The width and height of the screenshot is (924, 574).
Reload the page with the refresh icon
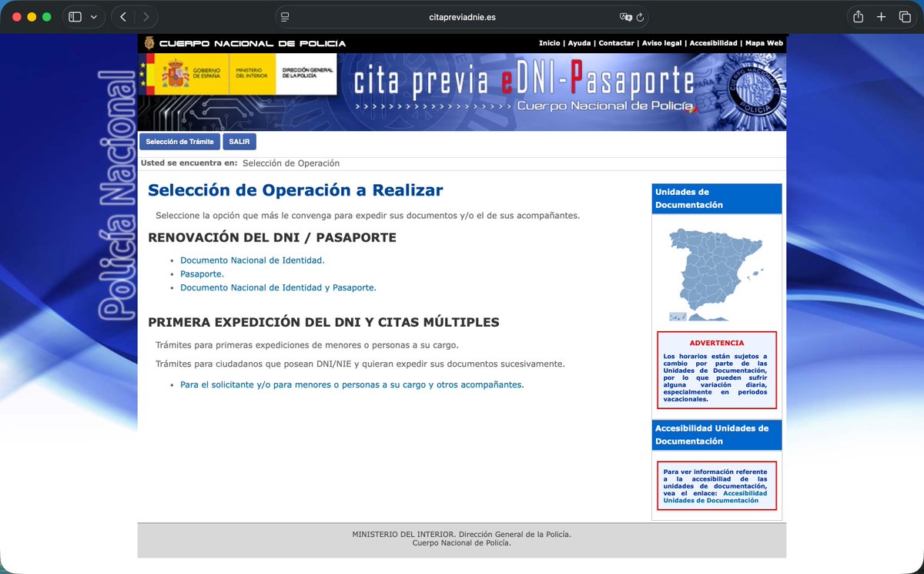click(640, 17)
